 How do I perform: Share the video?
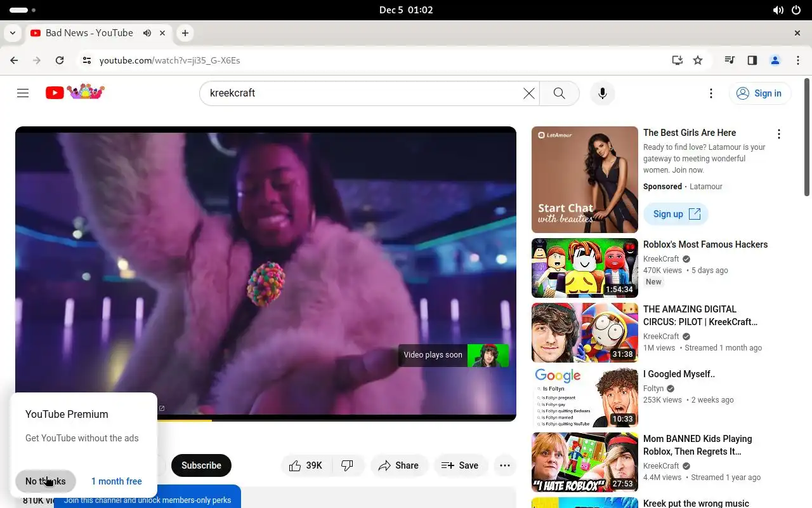(399, 465)
